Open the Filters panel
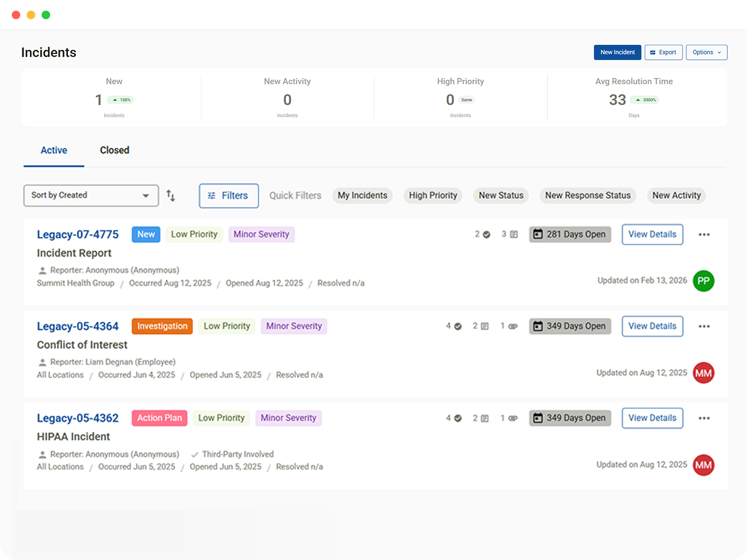Image resolution: width=747 pixels, height=560 pixels. pos(228,196)
